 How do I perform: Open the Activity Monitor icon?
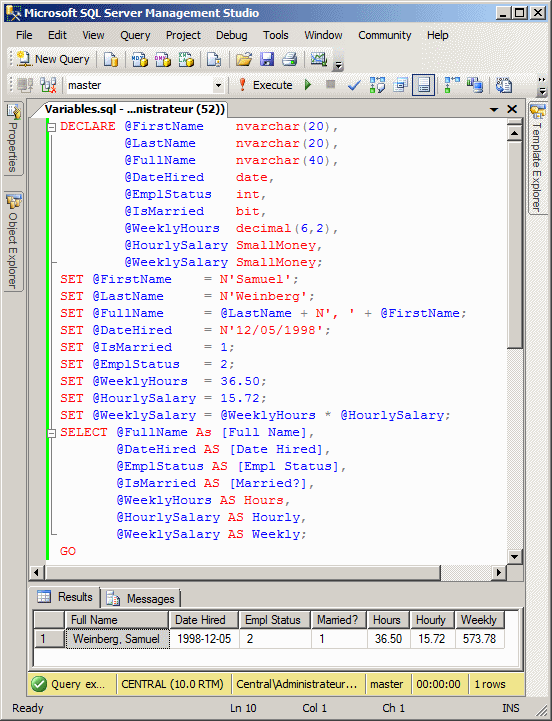coord(318,59)
